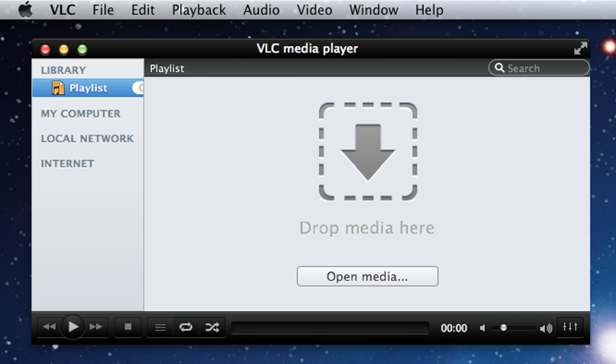Click the 00:00 elapsed time display

[454, 328]
